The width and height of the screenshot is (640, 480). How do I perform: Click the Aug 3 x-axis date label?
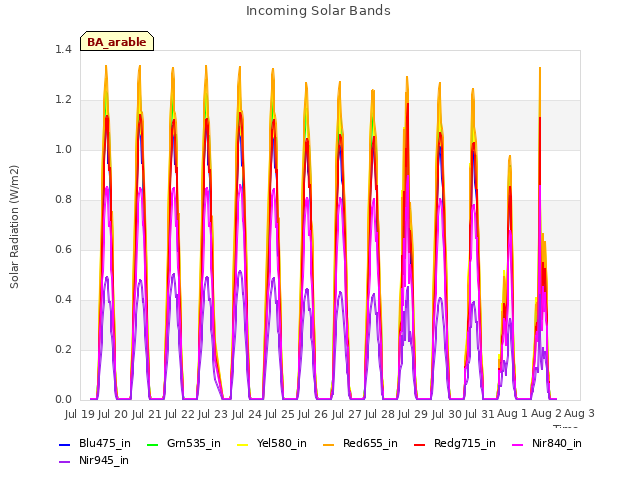coord(580,414)
